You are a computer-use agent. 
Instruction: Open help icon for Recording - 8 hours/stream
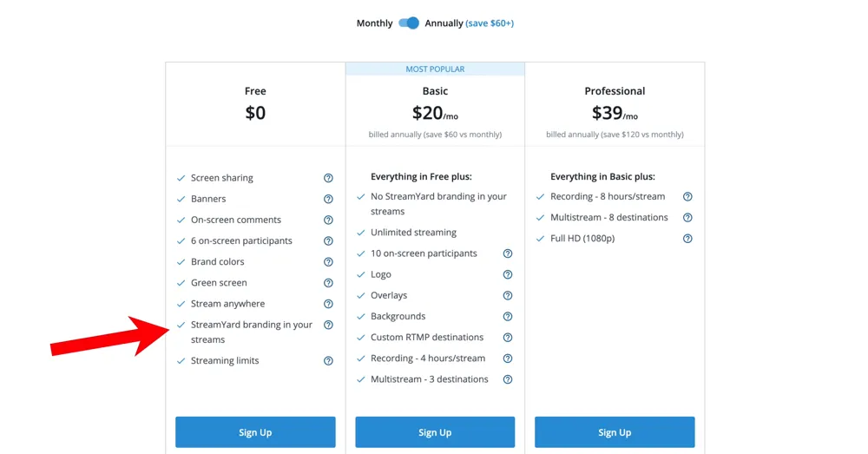click(x=687, y=197)
